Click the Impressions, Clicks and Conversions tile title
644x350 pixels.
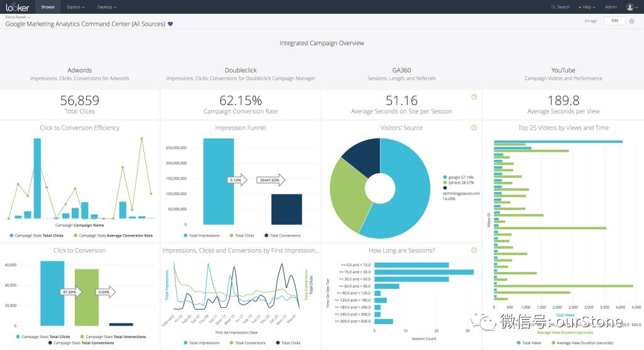tap(241, 250)
